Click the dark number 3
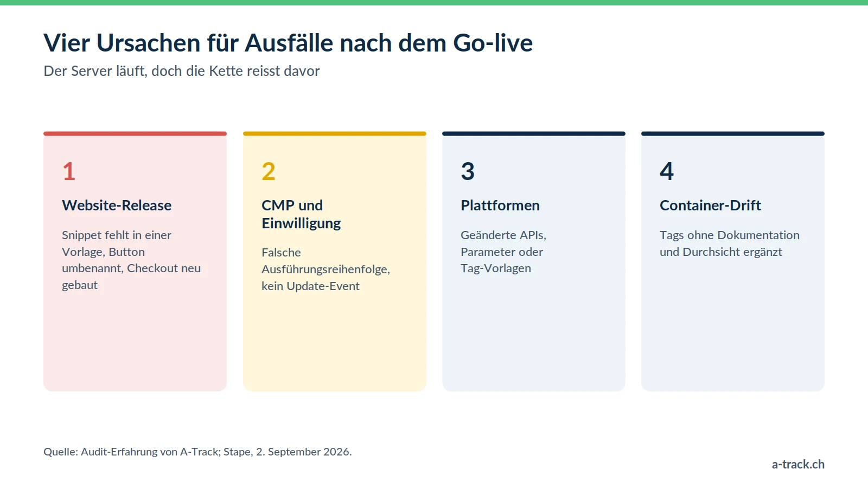The height and width of the screenshot is (488, 868). click(x=468, y=171)
